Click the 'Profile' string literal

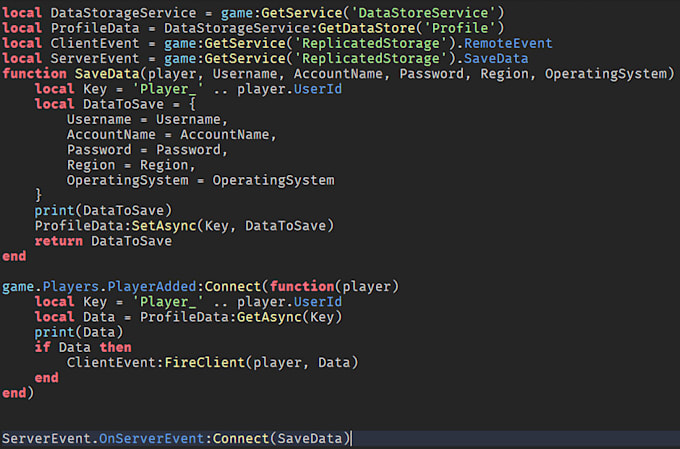(460, 28)
